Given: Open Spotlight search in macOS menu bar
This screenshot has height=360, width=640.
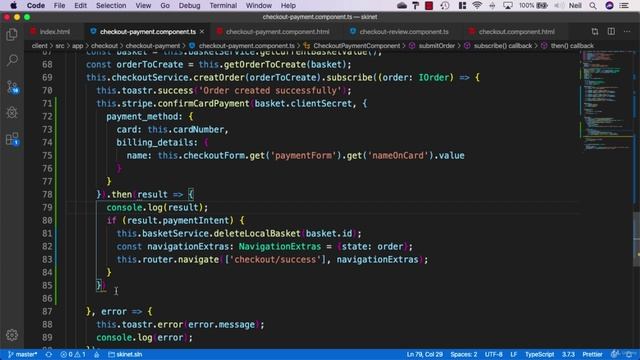Looking at the screenshot, I should click(593, 6).
